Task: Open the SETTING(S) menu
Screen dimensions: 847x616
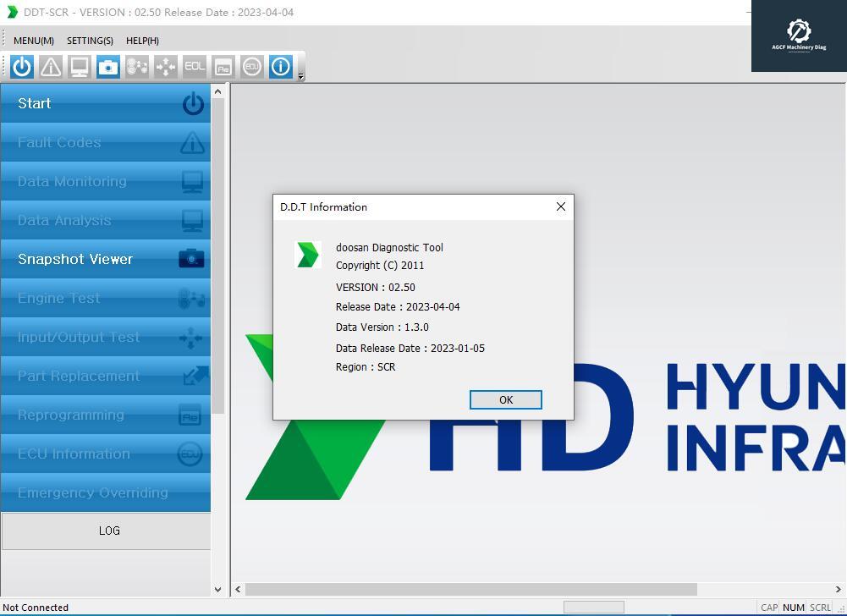Action: pos(90,41)
